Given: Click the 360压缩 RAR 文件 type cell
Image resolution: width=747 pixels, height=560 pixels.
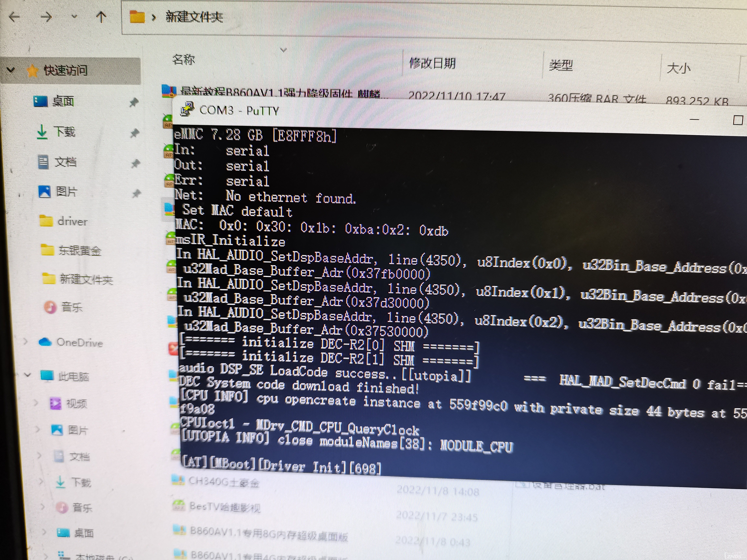Looking at the screenshot, I should tap(597, 98).
